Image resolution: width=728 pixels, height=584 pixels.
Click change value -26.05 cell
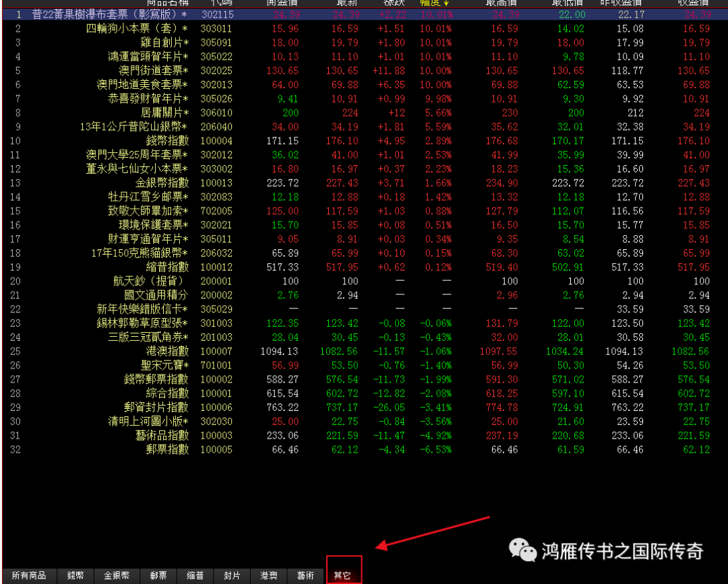389,408
